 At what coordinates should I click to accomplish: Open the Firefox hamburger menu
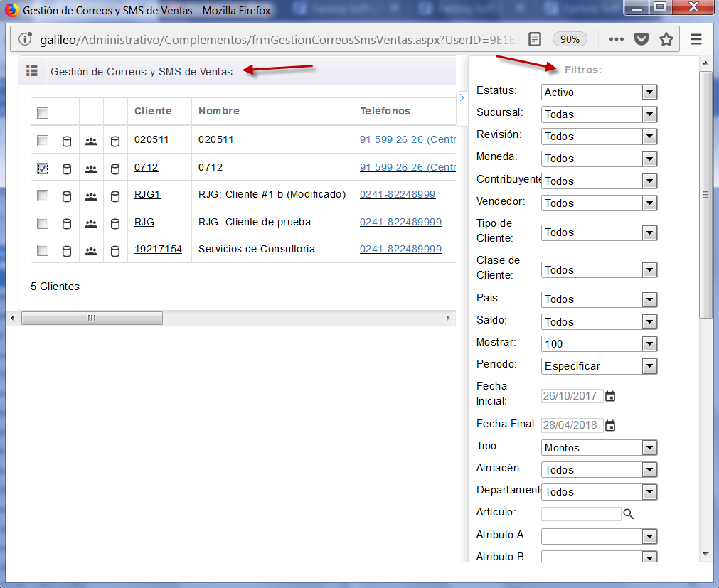pos(696,39)
